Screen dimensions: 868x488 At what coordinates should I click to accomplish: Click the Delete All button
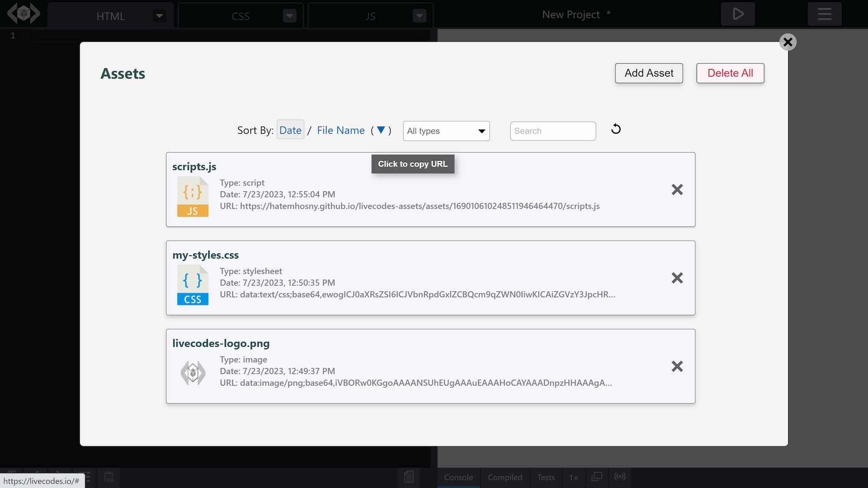(x=730, y=73)
